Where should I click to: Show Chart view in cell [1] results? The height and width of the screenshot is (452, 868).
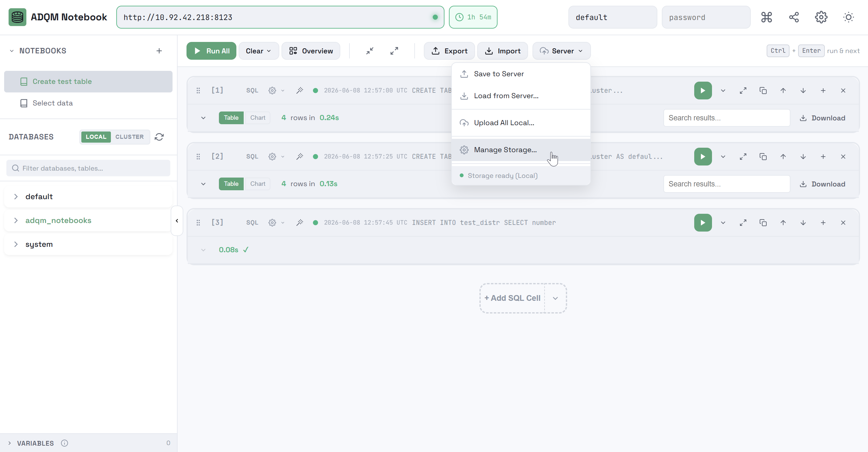point(257,118)
